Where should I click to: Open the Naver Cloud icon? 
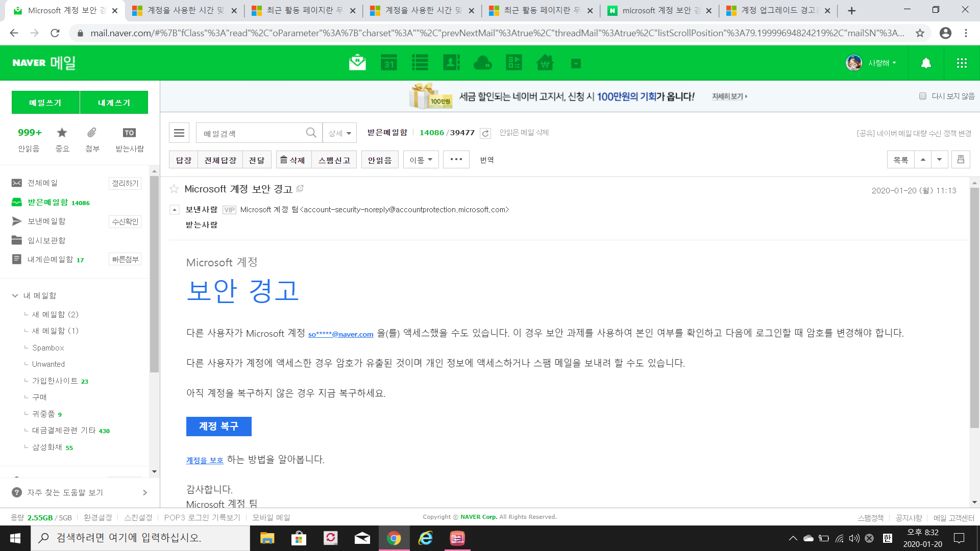(x=483, y=63)
